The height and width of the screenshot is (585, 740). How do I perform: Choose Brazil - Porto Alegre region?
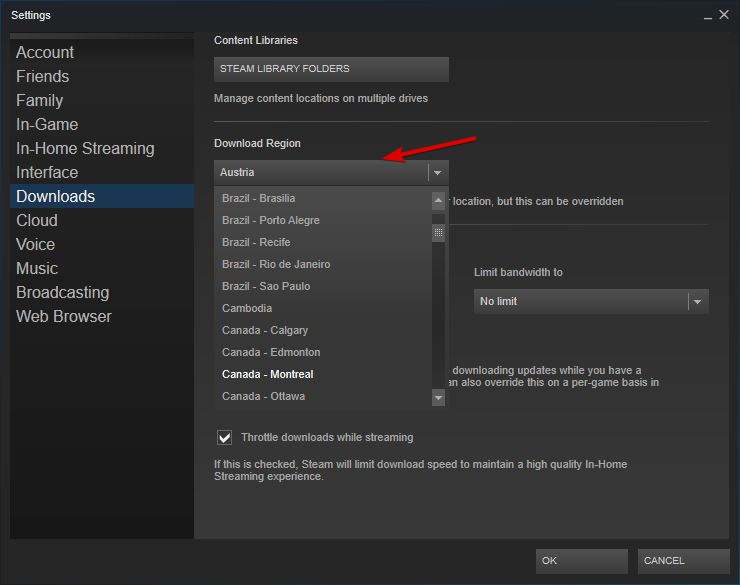click(323, 220)
